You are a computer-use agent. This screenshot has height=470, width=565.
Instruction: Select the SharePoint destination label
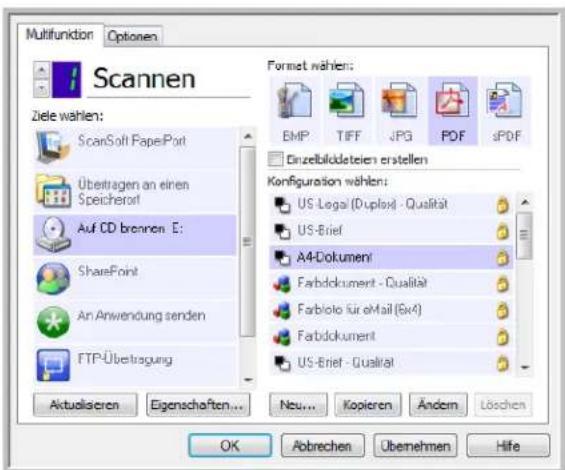[x=108, y=271]
